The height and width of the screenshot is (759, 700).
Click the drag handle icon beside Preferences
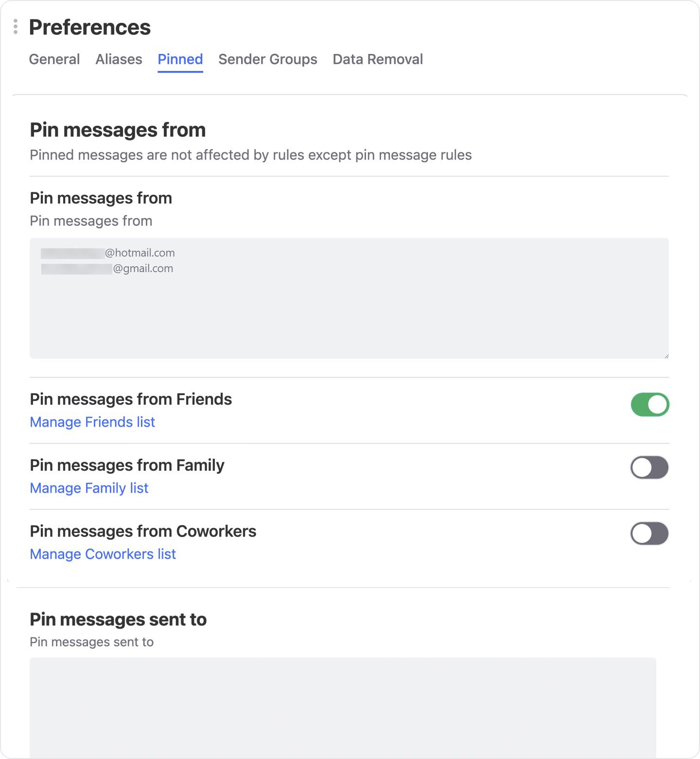click(x=16, y=27)
